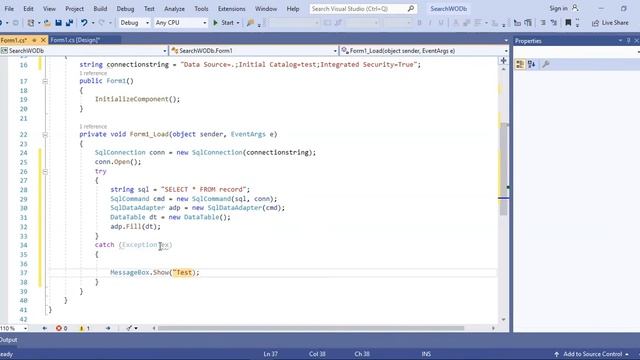Click the 1 reference link above Form1_Load
The width and height of the screenshot is (640, 360).
click(93, 127)
